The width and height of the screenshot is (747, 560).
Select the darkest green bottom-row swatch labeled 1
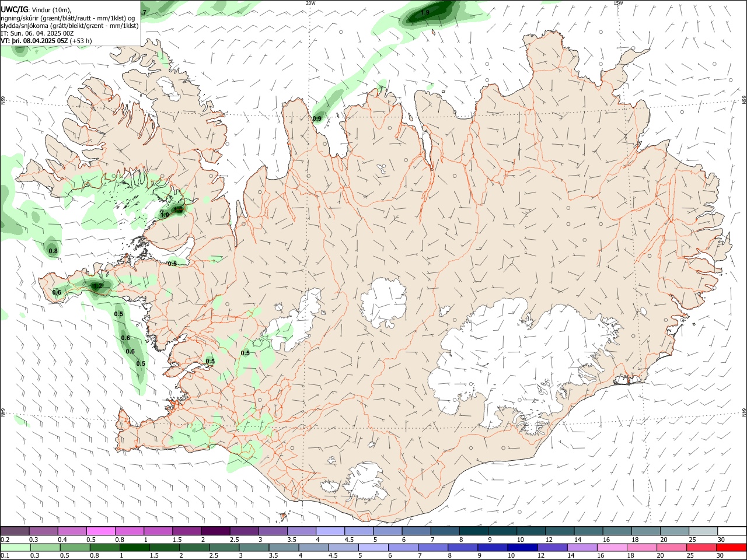[x=134, y=547]
